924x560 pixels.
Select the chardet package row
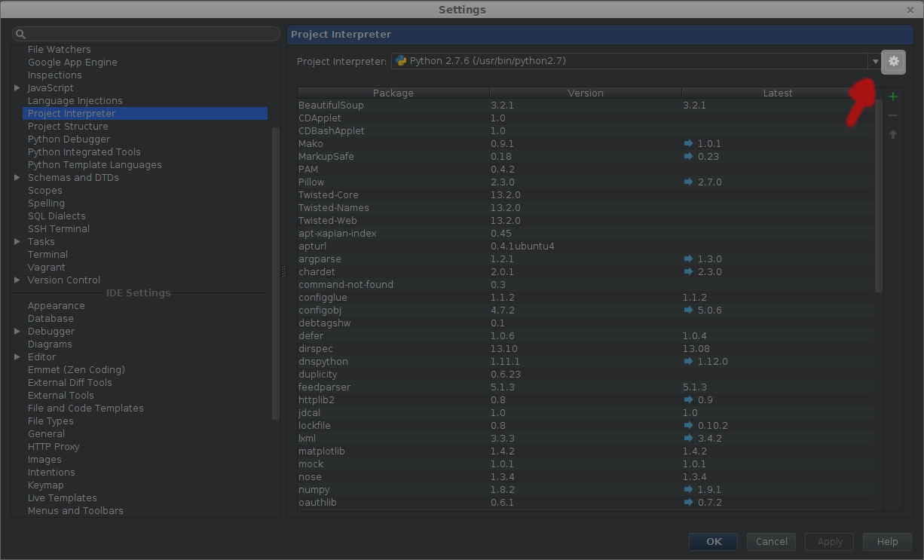click(586, 272)
